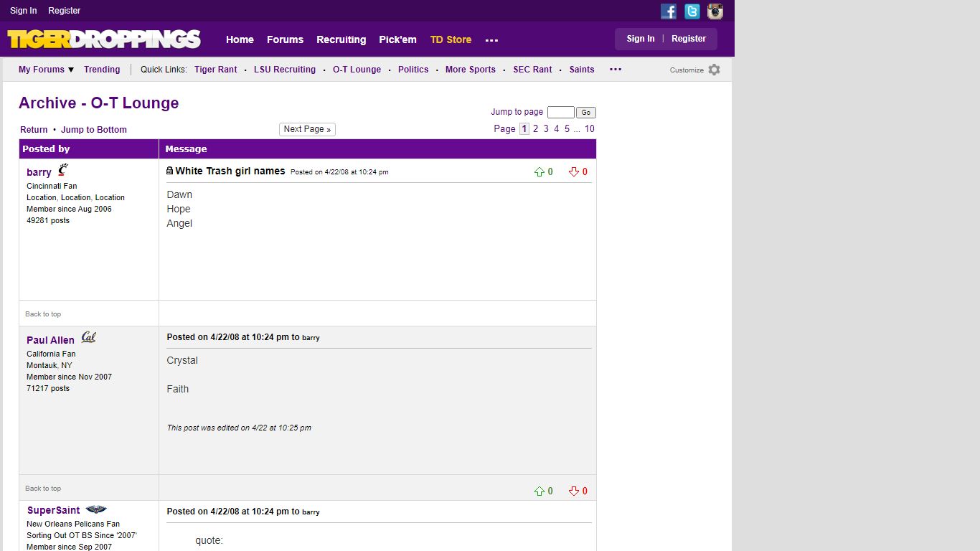The height and width of the screenshot is (551, 980).
Task: Select current page 1 indicator
Action: click(x=524, y=129)
